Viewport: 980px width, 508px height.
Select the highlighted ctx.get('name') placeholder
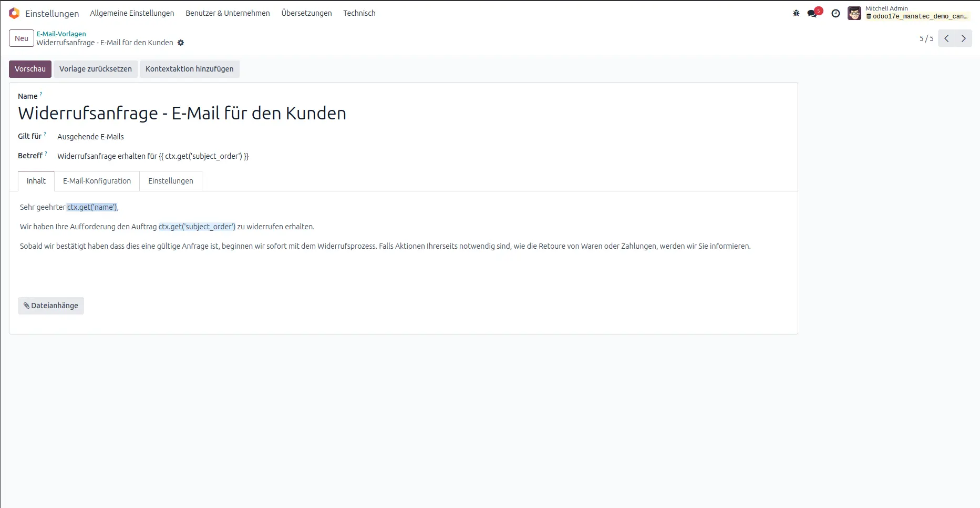coord(92,207)
